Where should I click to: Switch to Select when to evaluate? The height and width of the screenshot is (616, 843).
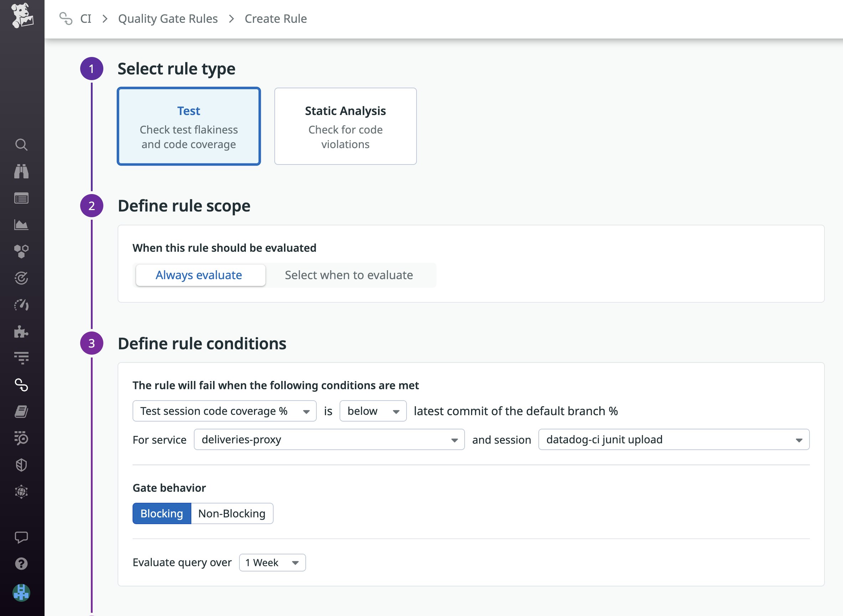tap(349, 275)
